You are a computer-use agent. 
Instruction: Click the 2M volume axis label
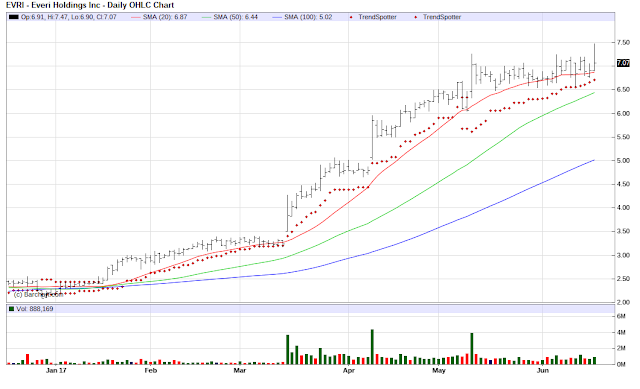click(621, 348)
